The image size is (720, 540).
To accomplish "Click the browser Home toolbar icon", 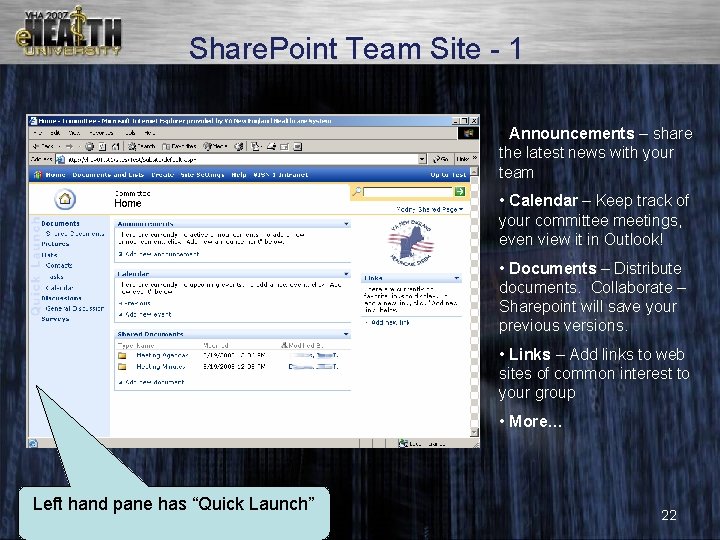I will (116, 146).
